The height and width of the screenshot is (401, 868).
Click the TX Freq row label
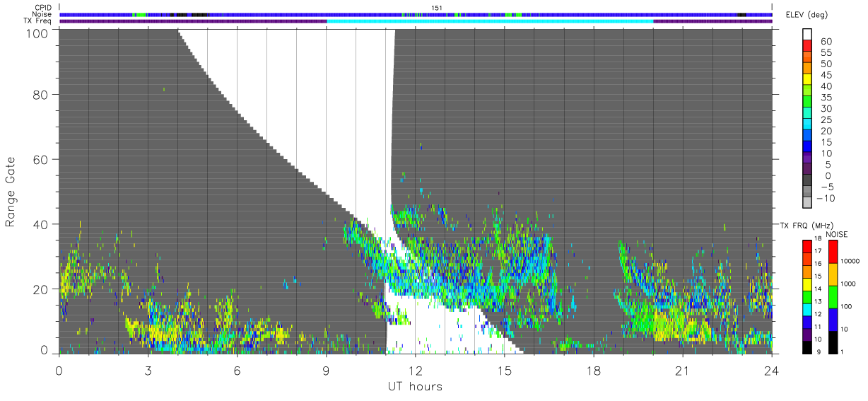coord(37,21)
